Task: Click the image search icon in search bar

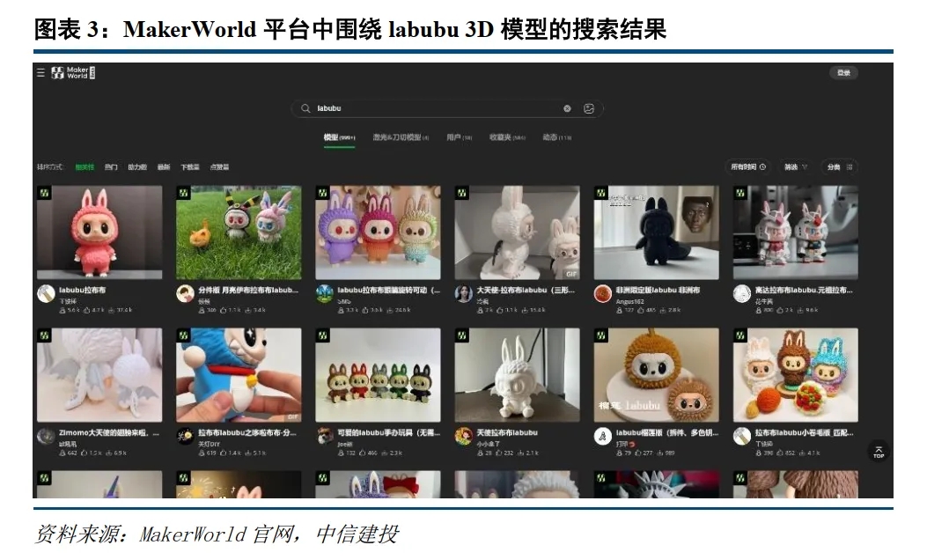Action: pos(589,109)
